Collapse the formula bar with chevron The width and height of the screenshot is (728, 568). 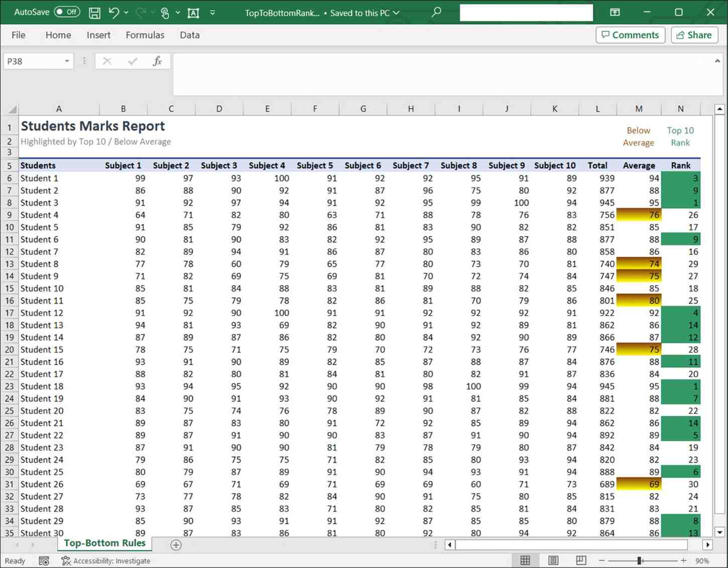coord(717,61)
